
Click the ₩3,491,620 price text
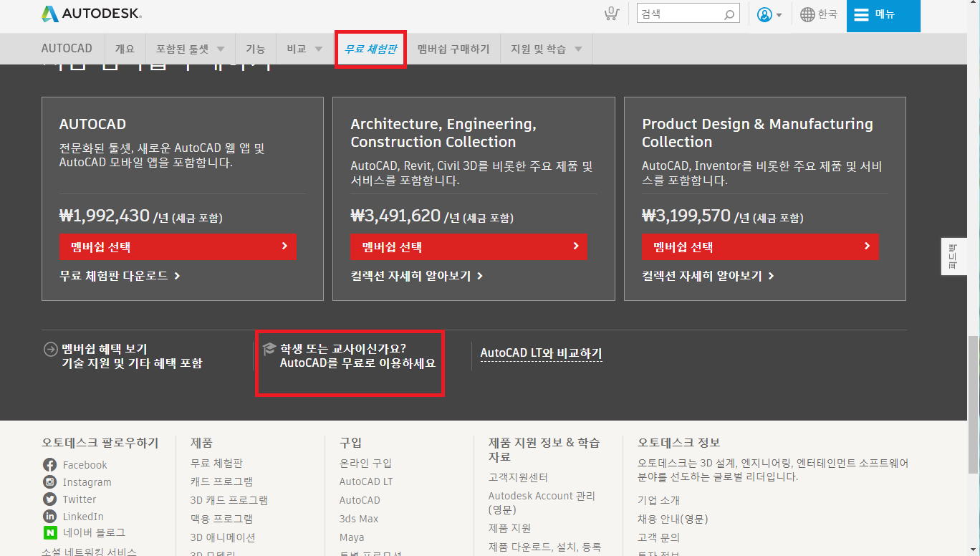(x=395, y=216)
